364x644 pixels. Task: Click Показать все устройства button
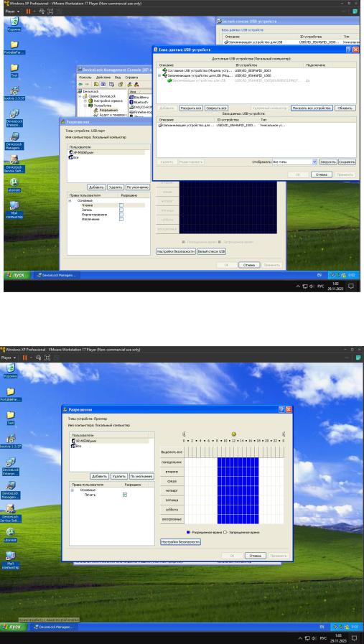pos(312,108)
